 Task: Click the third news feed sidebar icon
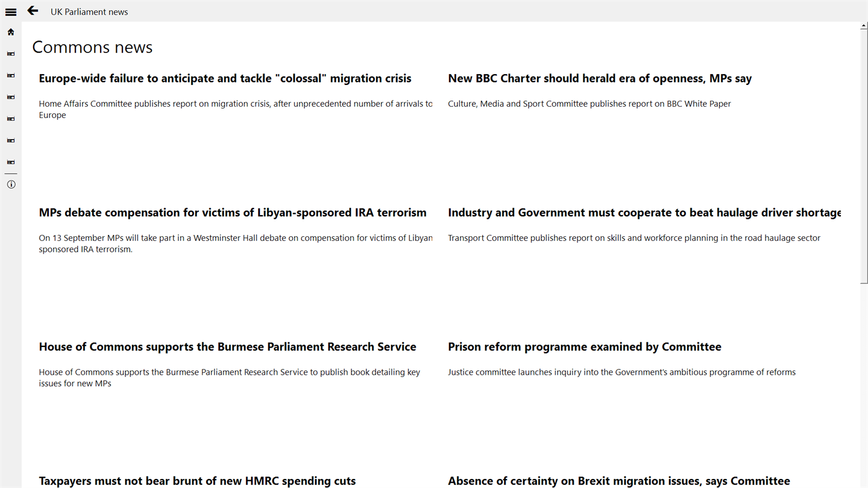[11, 97]
